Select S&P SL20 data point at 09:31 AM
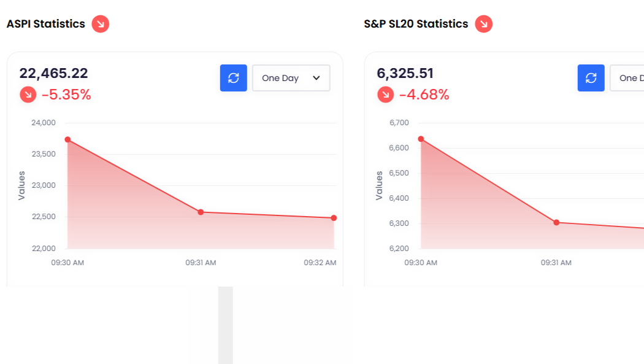 tap(556, 222)
